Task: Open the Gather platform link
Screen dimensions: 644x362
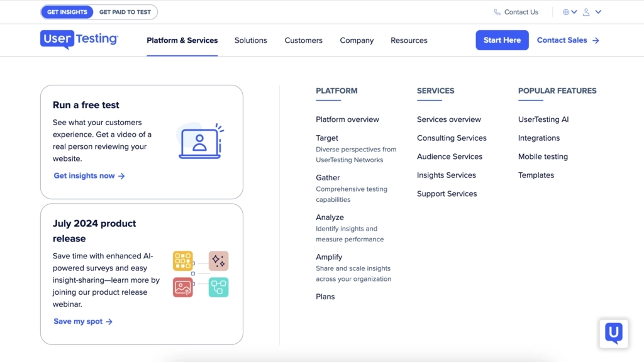Action: click(x=328, y=178)
